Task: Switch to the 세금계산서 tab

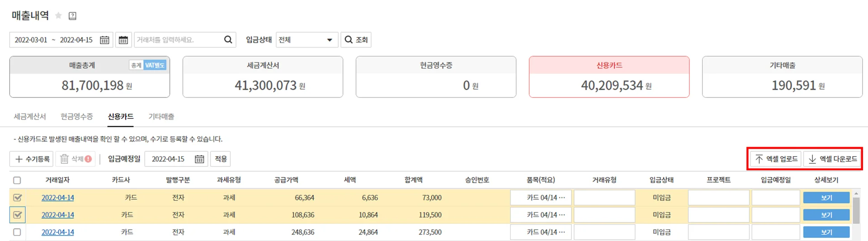Action: [x=30, y=116]
